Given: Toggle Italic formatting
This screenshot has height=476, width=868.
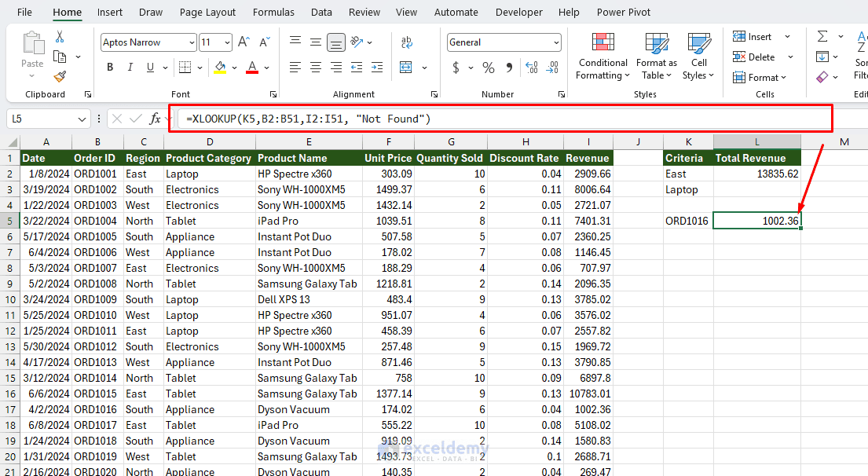Looking at the screenshot, I should [130, 68].
